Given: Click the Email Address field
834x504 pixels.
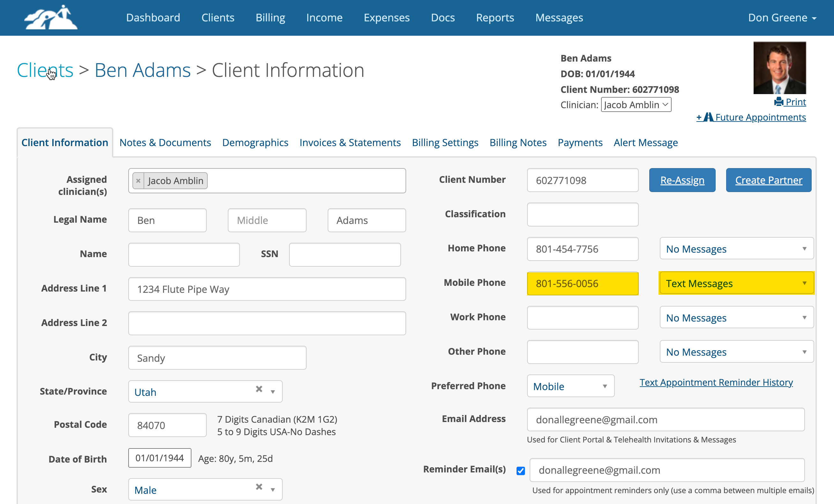Looking at the screenshot, I should (x=666, y=420).
